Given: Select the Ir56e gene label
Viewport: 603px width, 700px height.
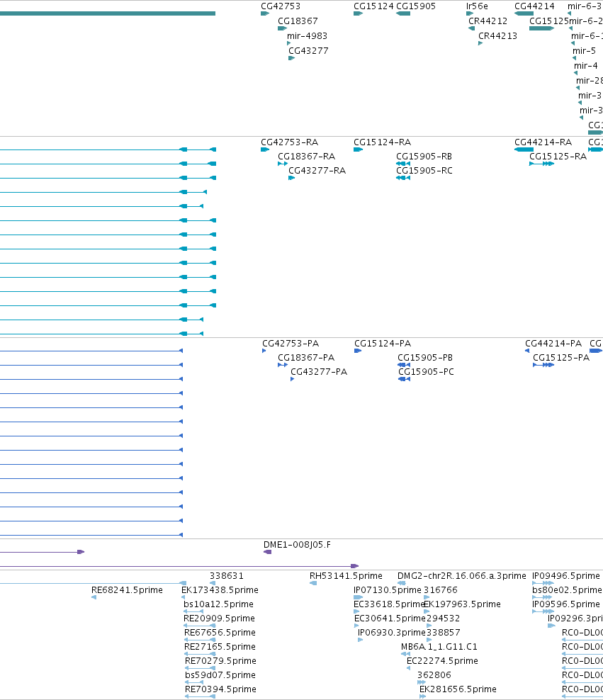Looking at the screenshot, I should point(477,6).
